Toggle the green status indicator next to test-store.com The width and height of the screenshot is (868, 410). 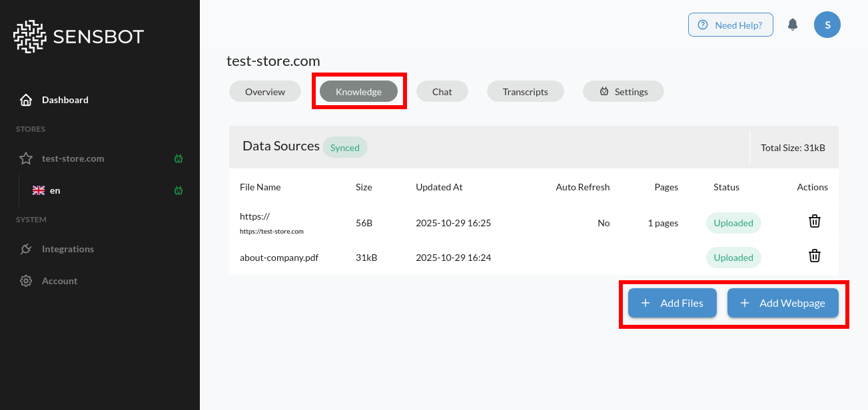click(x=178, y=158)
